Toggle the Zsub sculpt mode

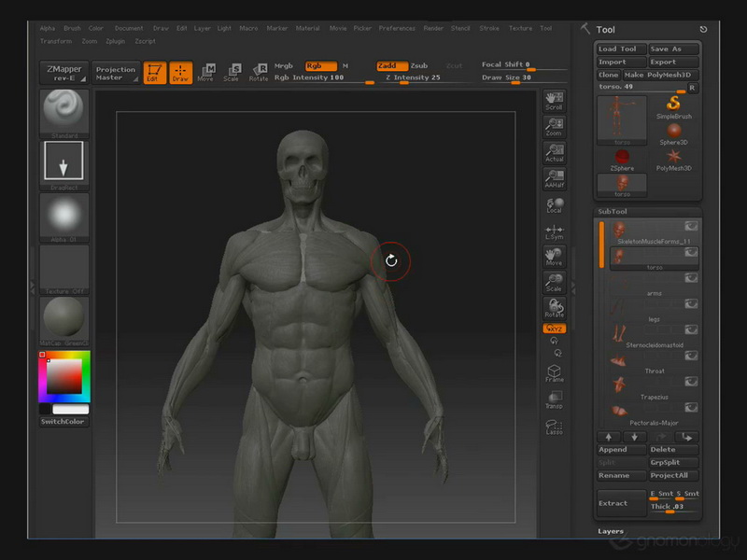click(419, 66)
